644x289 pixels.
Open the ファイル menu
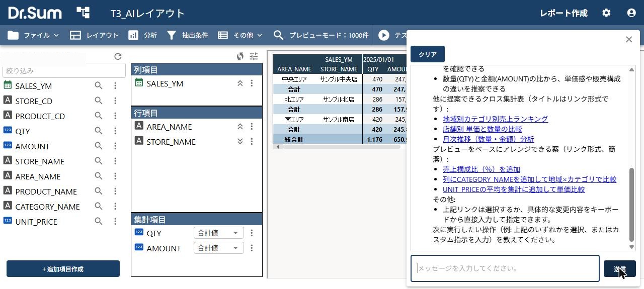tap(34, 35)
